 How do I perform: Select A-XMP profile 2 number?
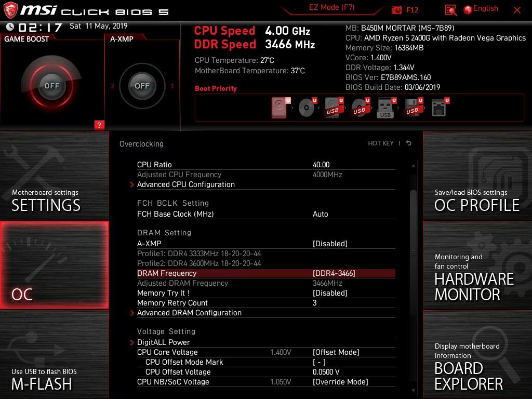(112, 86)
